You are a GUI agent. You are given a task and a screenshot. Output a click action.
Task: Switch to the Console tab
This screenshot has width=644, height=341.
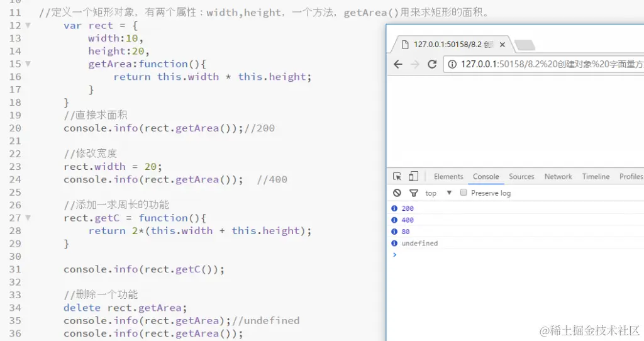[486, 177]
